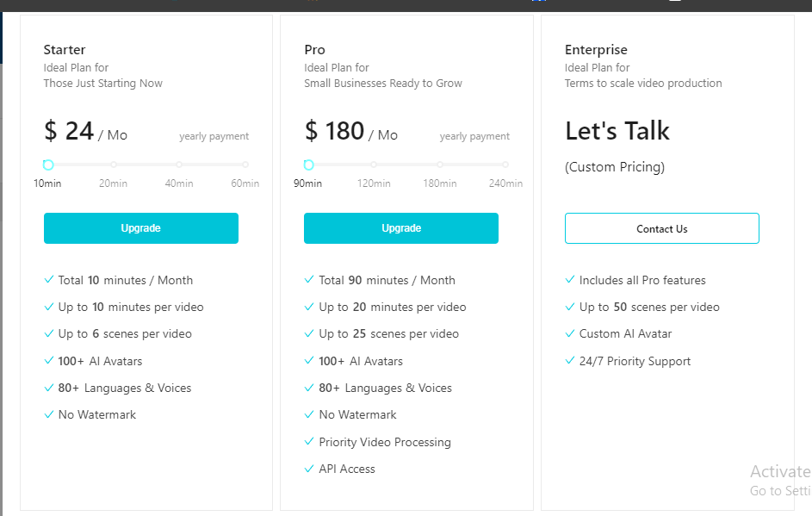
Task: Click the Let's Talk heading in Enterprise
Action: pyautogui.click(x=617, y=131)
